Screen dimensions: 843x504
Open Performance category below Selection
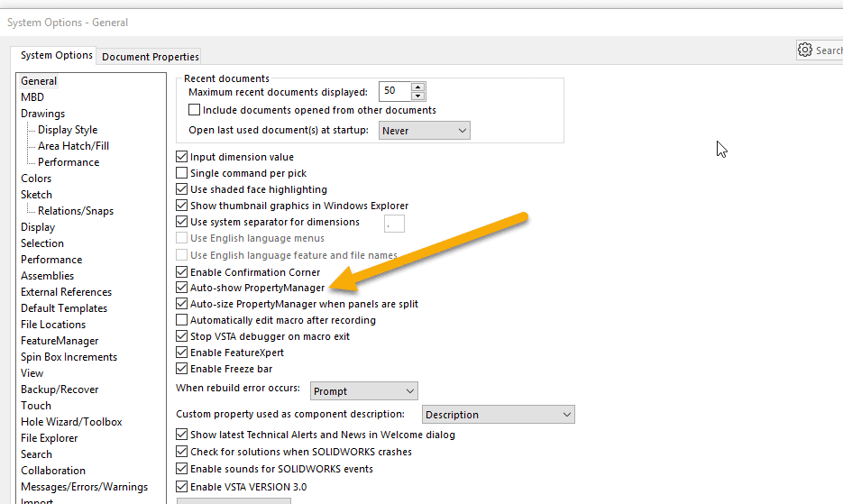[x=51, y=260]
